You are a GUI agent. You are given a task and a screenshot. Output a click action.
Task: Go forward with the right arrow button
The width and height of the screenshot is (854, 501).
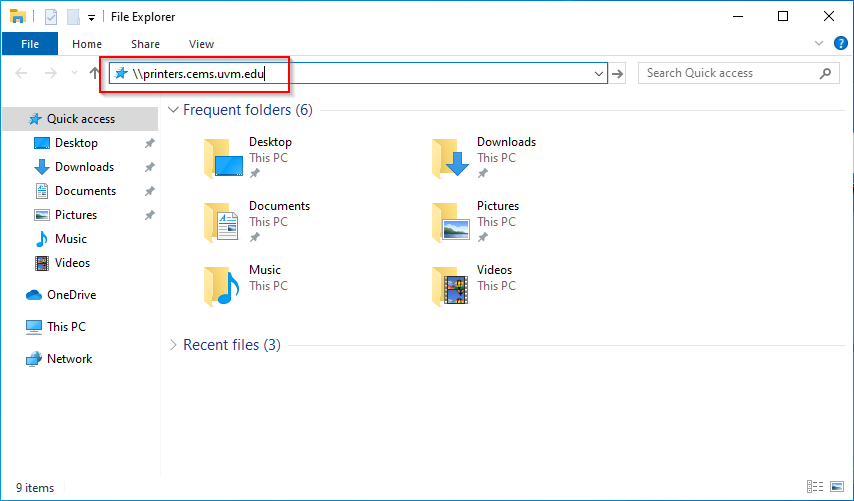coord(51,73)
